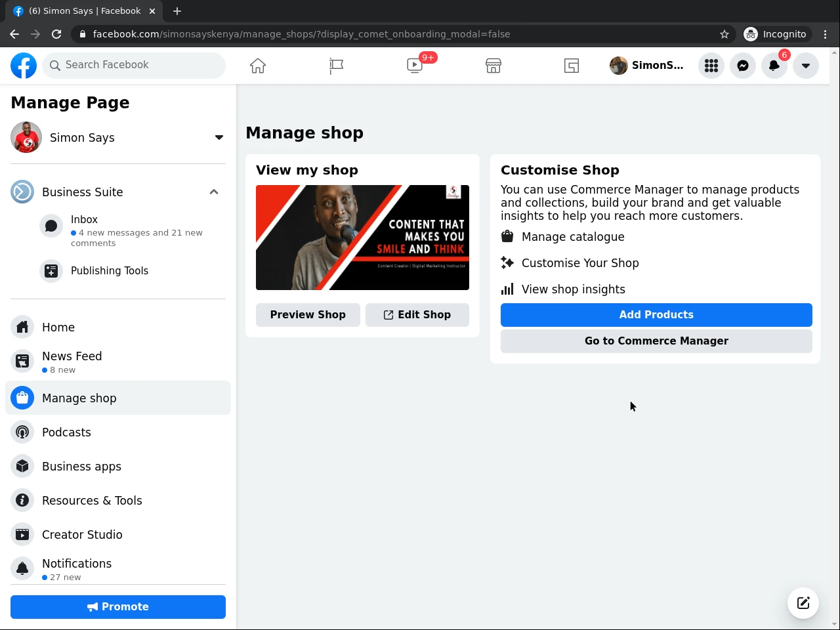Open a new browser tab
Viewport: 840px width, 630px height.
tap(177, 11)
